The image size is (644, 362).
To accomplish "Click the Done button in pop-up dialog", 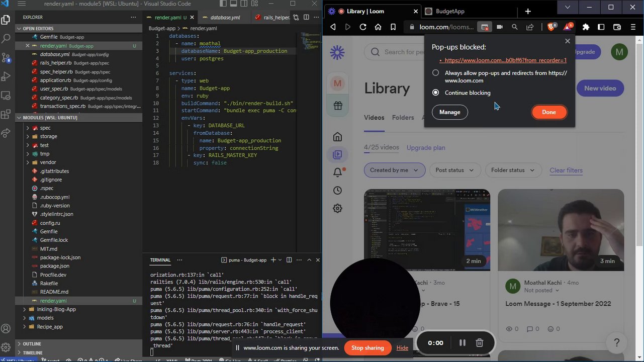I will (549, 112).
